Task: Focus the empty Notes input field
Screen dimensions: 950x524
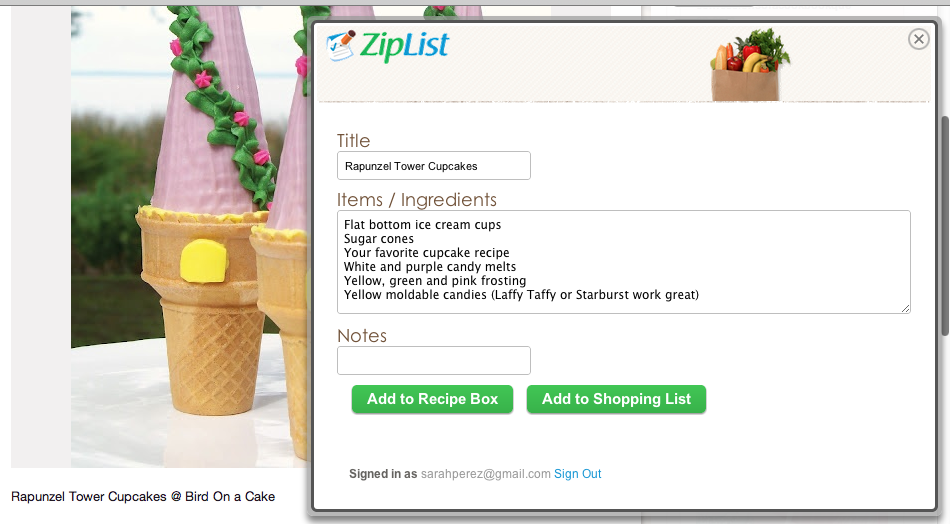Action: click(x=434, y=360)
